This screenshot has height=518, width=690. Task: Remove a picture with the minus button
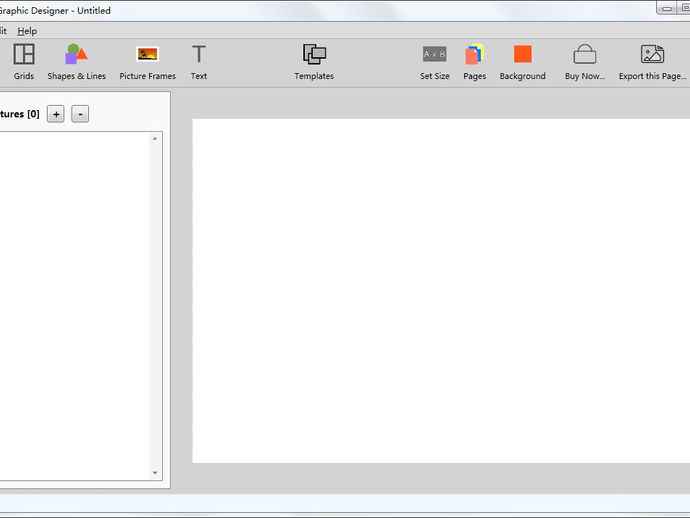click(80, 114)
